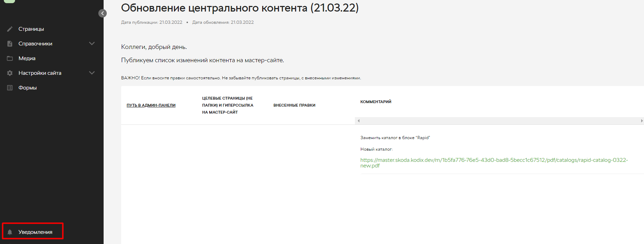The height and width of the screenshot is (244, 644).
Task: Click the document icon next to Справочники
Action: tap(10, 44)
